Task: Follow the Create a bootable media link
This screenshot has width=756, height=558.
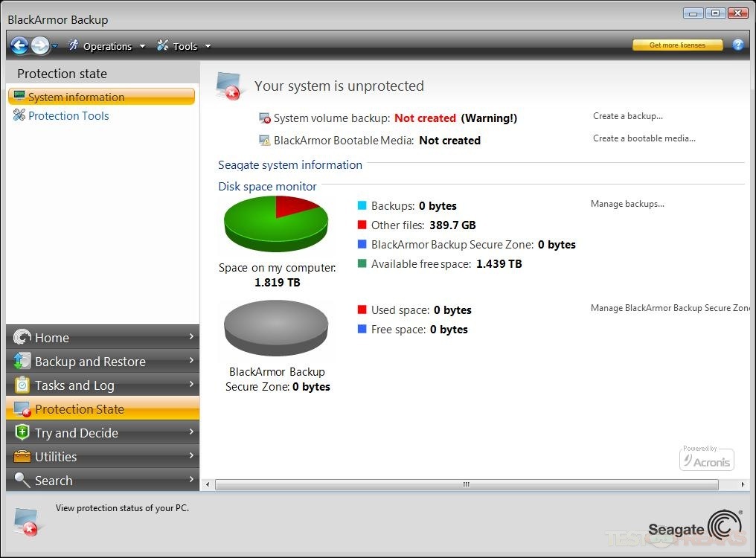Action: click(644, 138)
